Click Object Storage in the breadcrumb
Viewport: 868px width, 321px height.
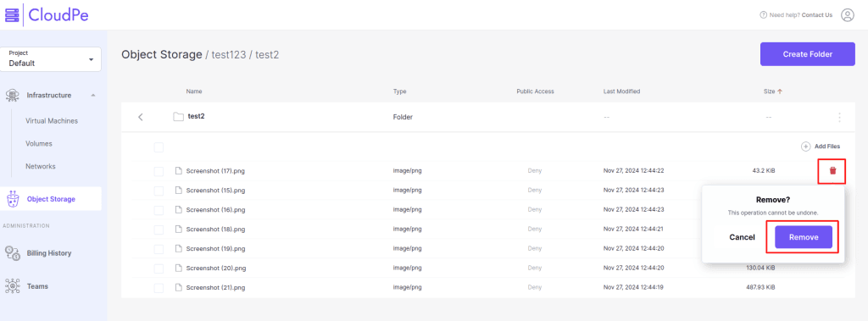point(162,55)
